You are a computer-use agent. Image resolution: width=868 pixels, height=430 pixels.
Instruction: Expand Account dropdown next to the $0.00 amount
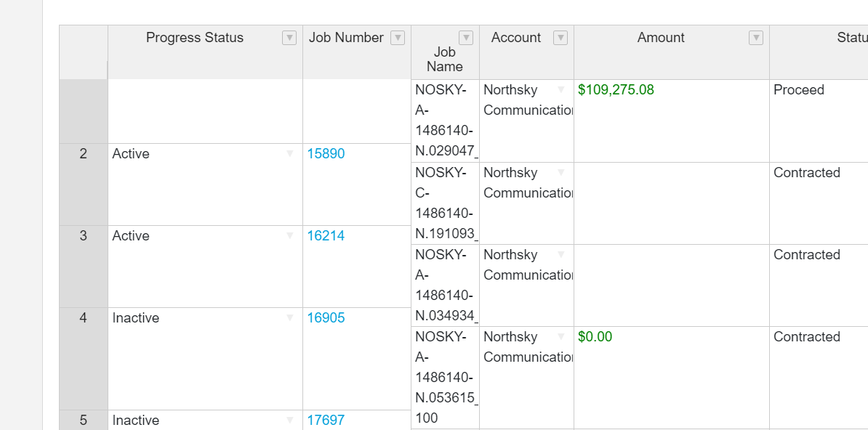[x=561, y=337]
